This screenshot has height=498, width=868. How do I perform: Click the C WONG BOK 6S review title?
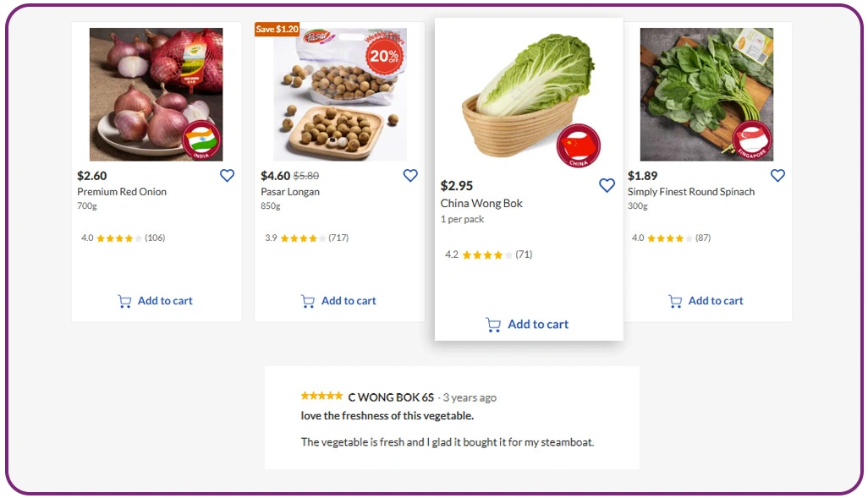click(x=392, y=397)
